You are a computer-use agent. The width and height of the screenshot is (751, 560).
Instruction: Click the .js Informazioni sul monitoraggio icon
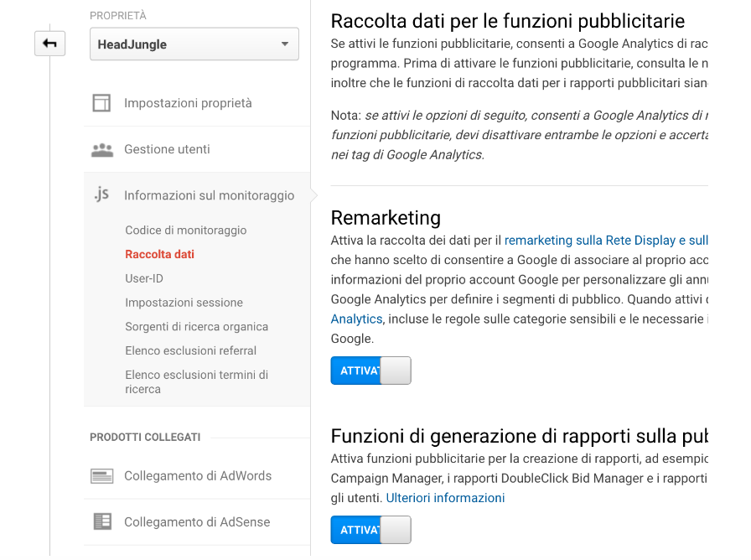101,194
